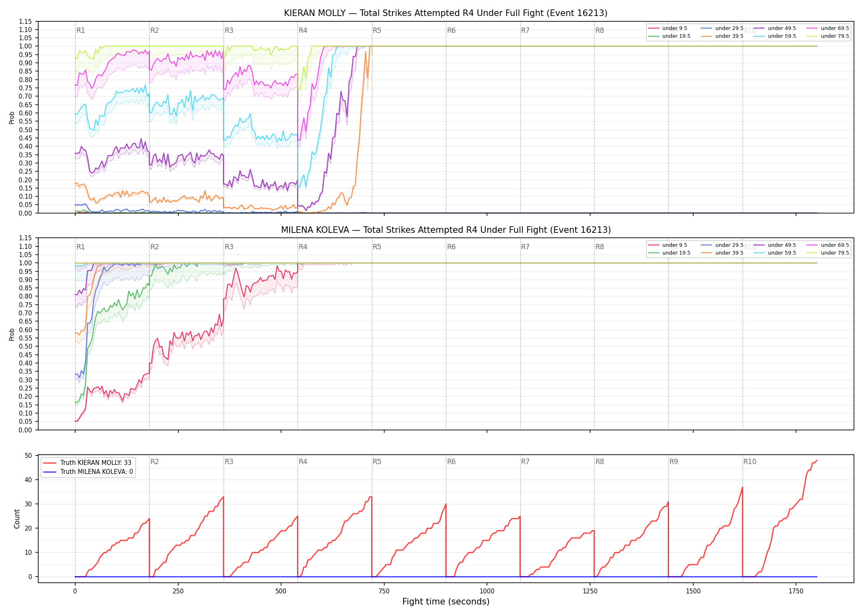Click the 750 tick label on x-axis
863x616 pixels.
tap(384, 591)
